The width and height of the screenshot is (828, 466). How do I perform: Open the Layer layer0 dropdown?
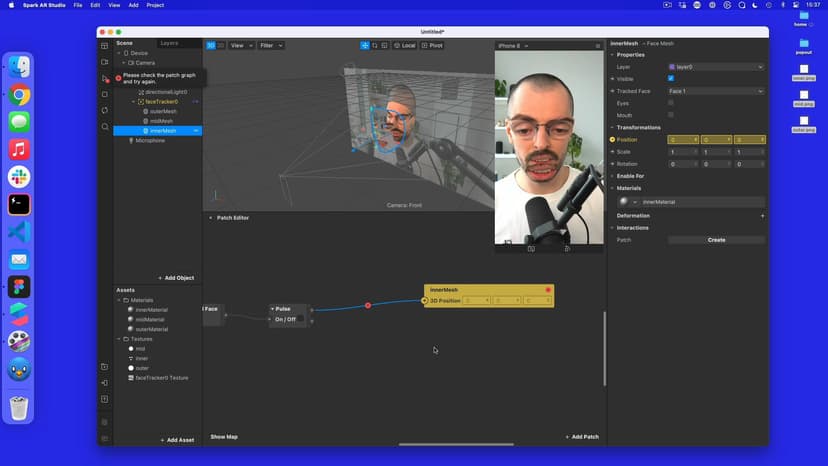click(x=716, y=67)
